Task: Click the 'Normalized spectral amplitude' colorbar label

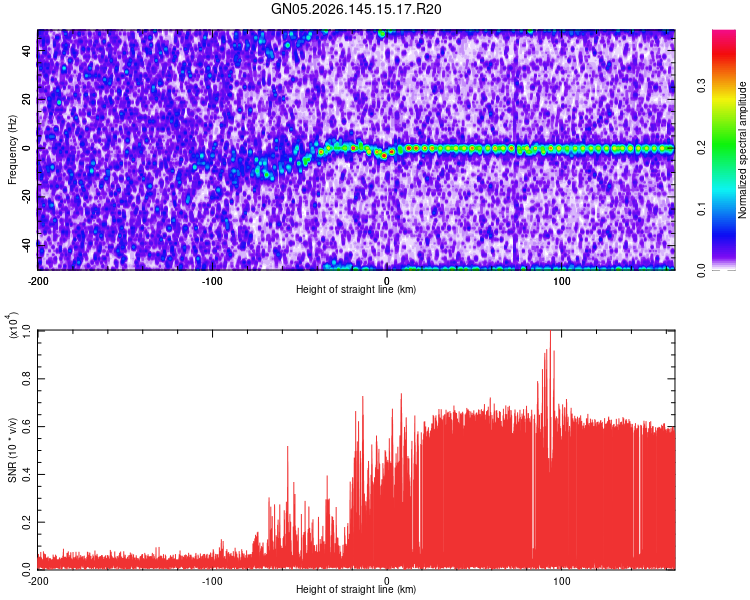Action: click(x=742, y=150)
